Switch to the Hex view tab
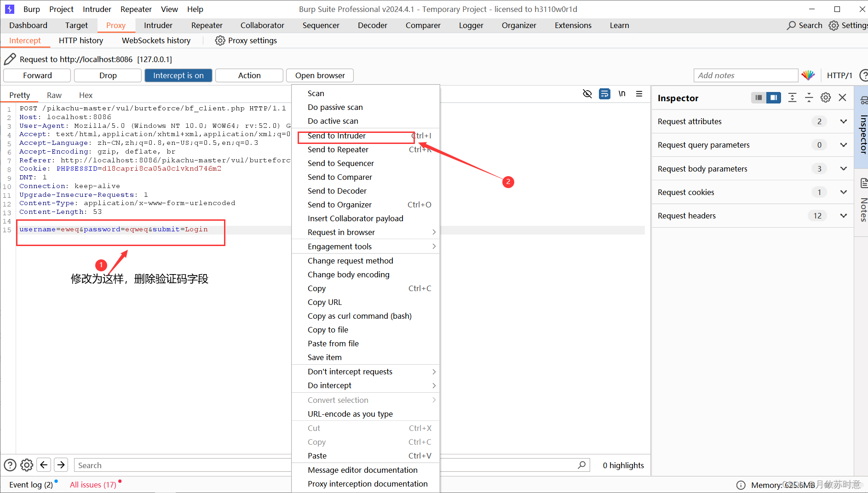 point(86,95)
